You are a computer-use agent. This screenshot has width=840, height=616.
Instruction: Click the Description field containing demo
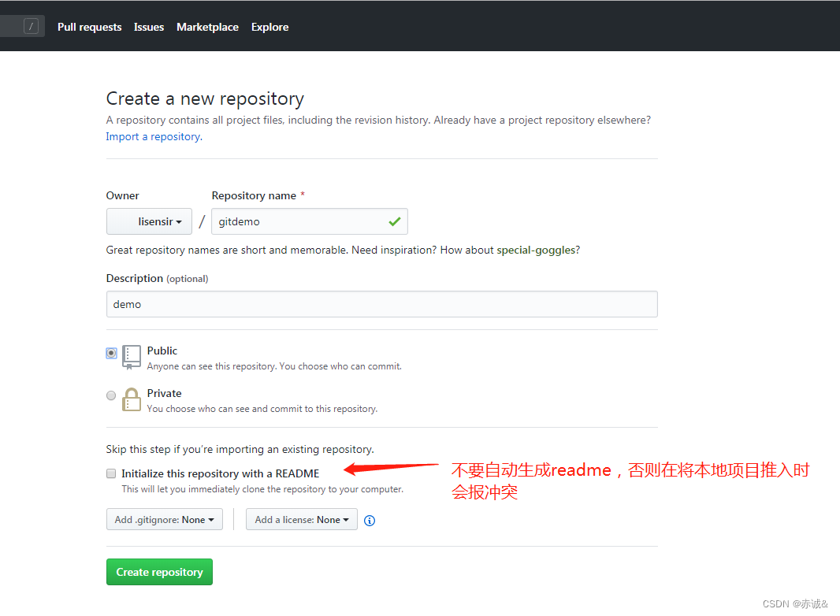tap(382, 304)
